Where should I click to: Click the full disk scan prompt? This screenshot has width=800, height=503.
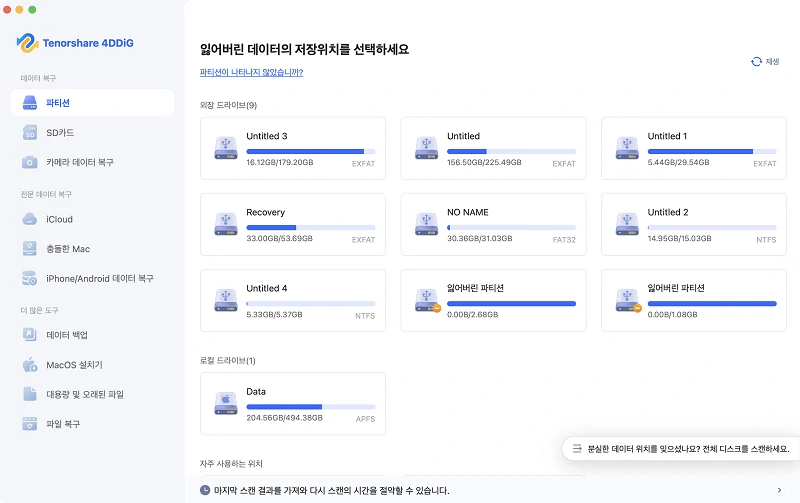[x=681, y=449]
